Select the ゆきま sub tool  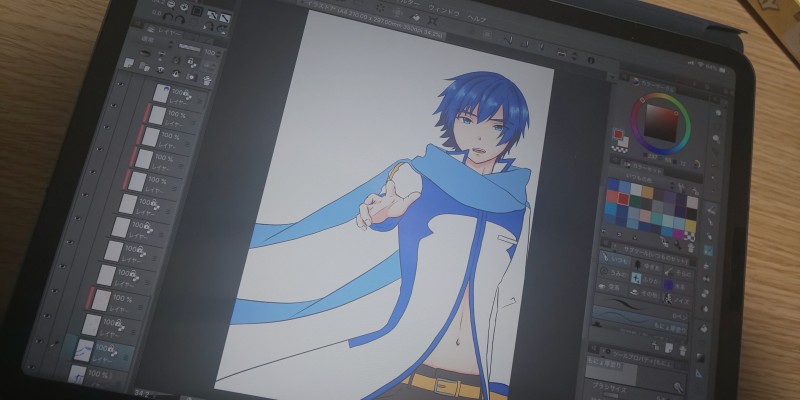pos(649,266)
